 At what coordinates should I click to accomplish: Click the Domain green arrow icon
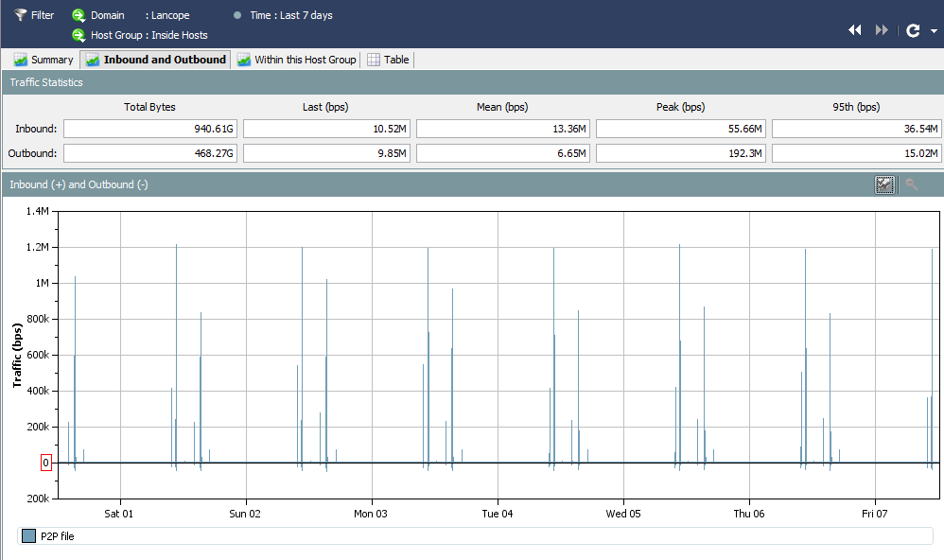[79, 16]
